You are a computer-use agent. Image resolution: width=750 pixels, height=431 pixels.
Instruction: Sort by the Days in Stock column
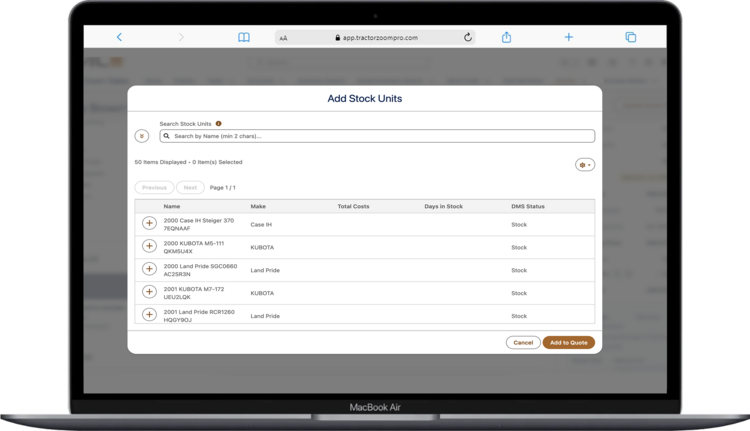pyautogui.click(x=441, y=206)
